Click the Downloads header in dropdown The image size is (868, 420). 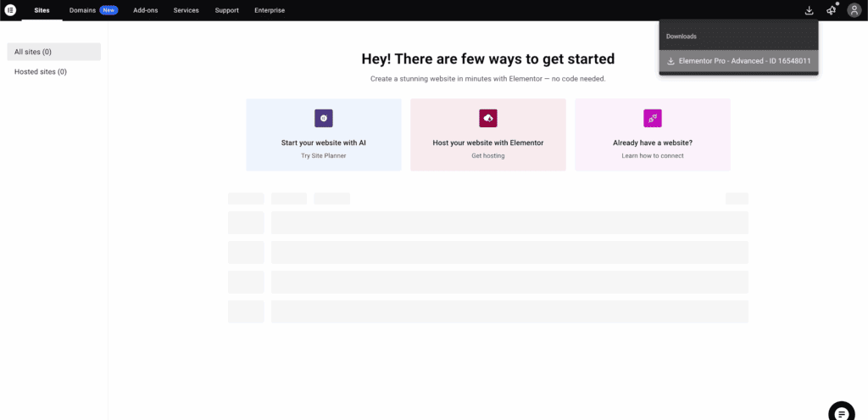coord(681,36)
